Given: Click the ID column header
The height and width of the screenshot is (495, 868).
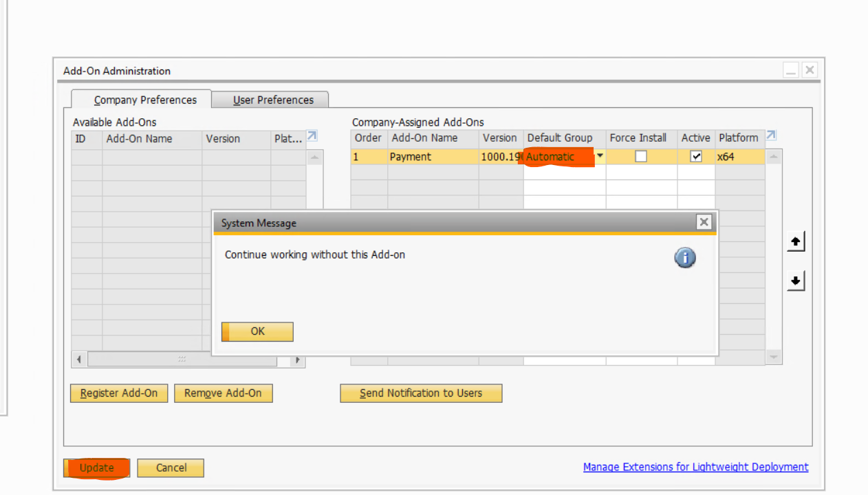Looking at the screenshot, I should [87, 139].
